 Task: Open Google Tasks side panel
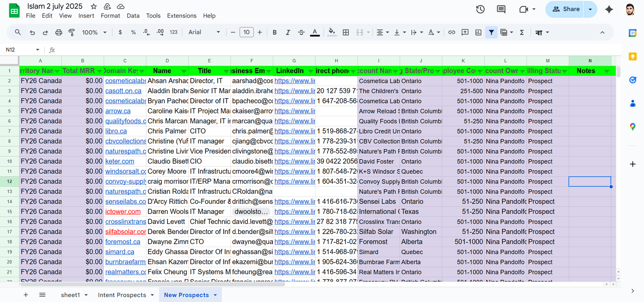pos(633,80)
